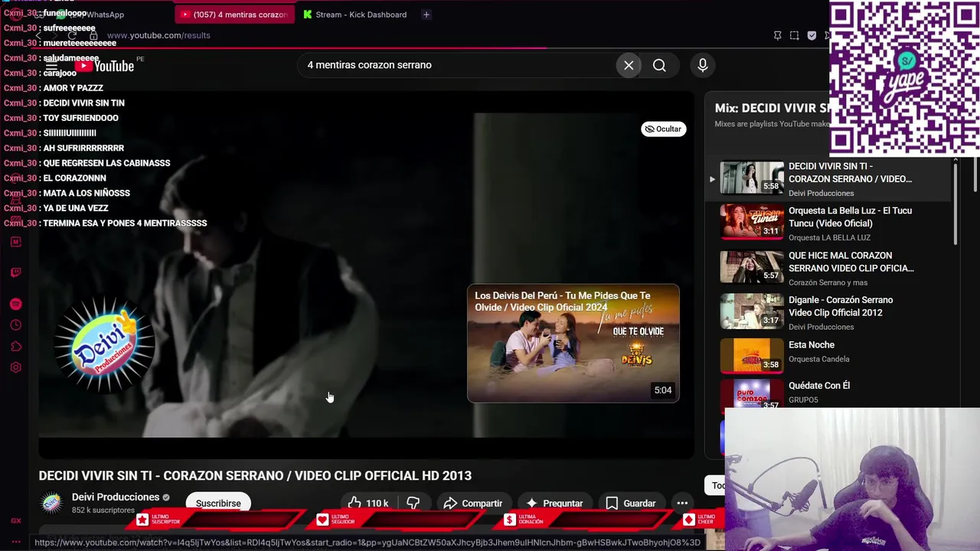
Task: Click the 852 k suscriptores text
Action: click(103, 510)
